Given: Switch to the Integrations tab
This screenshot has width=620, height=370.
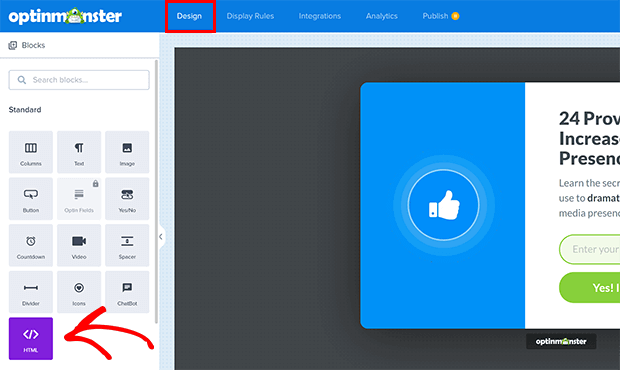Looking at the screenshot, I should pyautogui.click(x=320, y=16).
